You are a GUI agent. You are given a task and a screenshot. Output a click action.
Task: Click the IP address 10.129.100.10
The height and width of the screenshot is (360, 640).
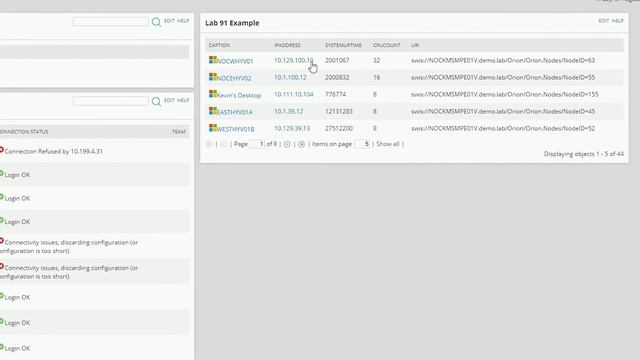293,60
